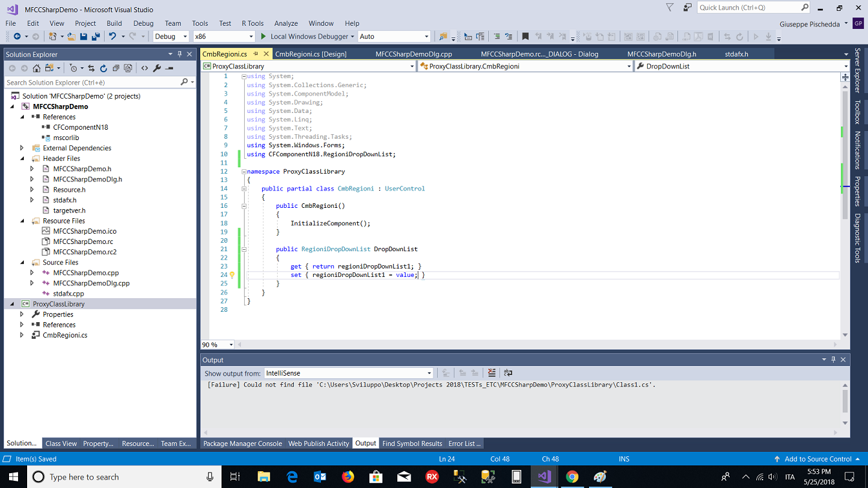Click the New Project toolbar icon
This screenshot has width=868, height=488.
53,37
